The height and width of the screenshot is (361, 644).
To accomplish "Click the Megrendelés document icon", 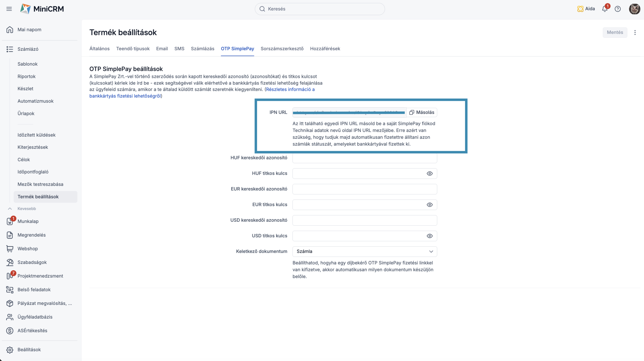I will point(10,235).
